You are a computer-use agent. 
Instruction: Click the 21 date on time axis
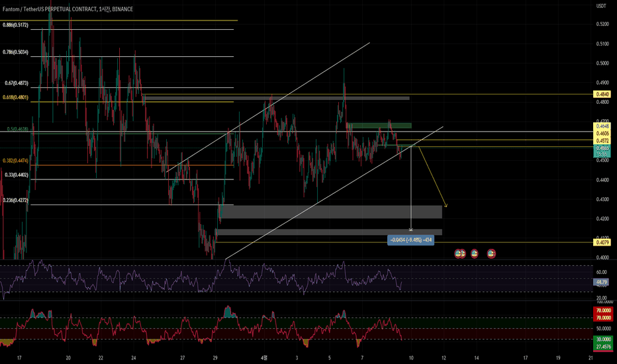(x=591, y=357)
